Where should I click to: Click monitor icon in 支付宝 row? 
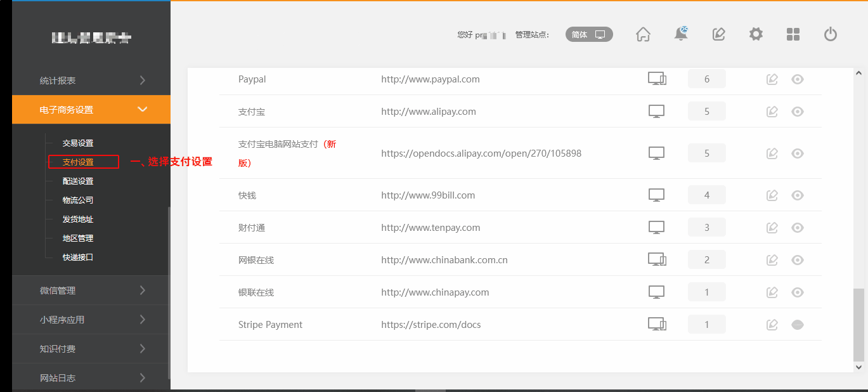[656, 112]
